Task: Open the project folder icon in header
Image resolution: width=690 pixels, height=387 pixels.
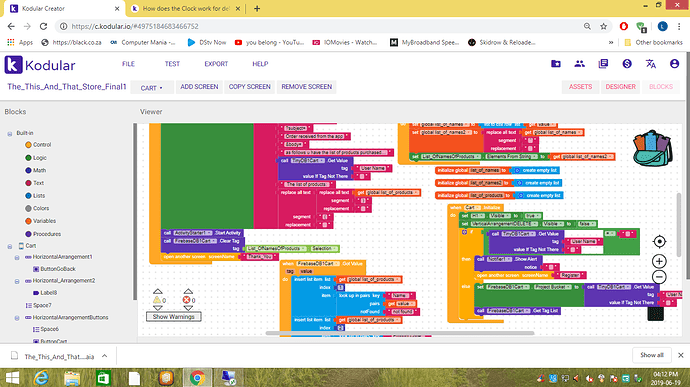Action: pos(556,64)
